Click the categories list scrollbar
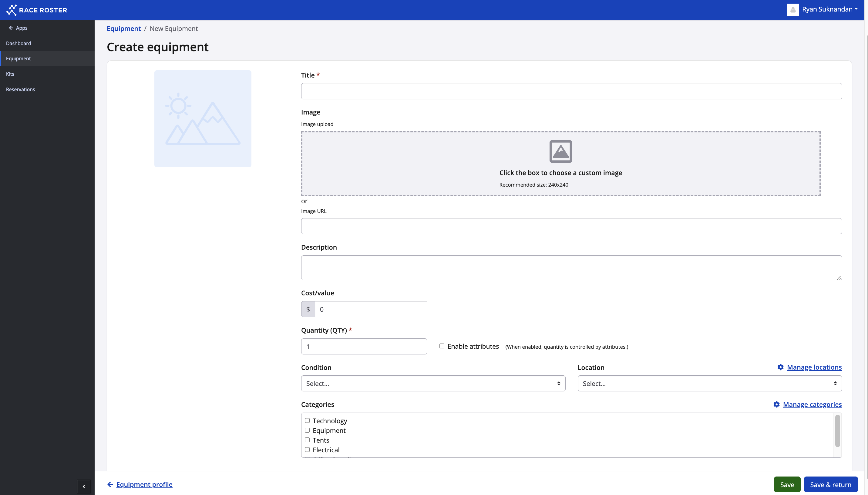Viewport: 868px width, 495px height. coord(837,431)
